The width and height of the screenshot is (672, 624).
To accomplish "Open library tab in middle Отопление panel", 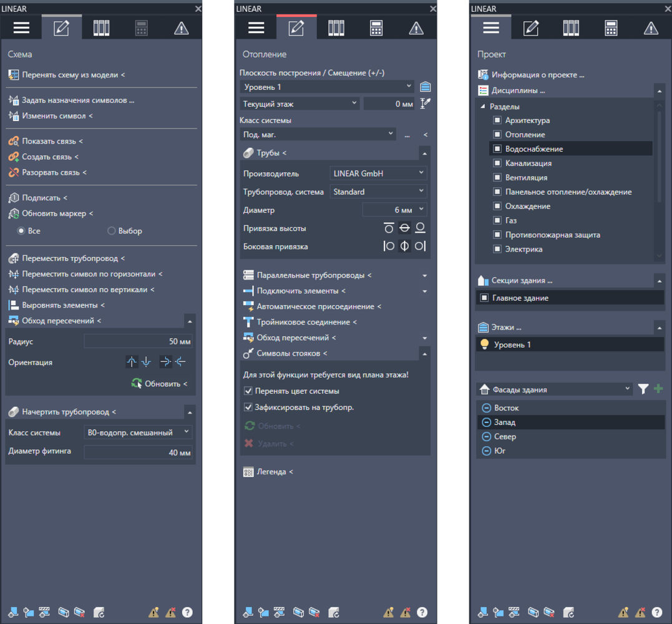I will point(336,28).
